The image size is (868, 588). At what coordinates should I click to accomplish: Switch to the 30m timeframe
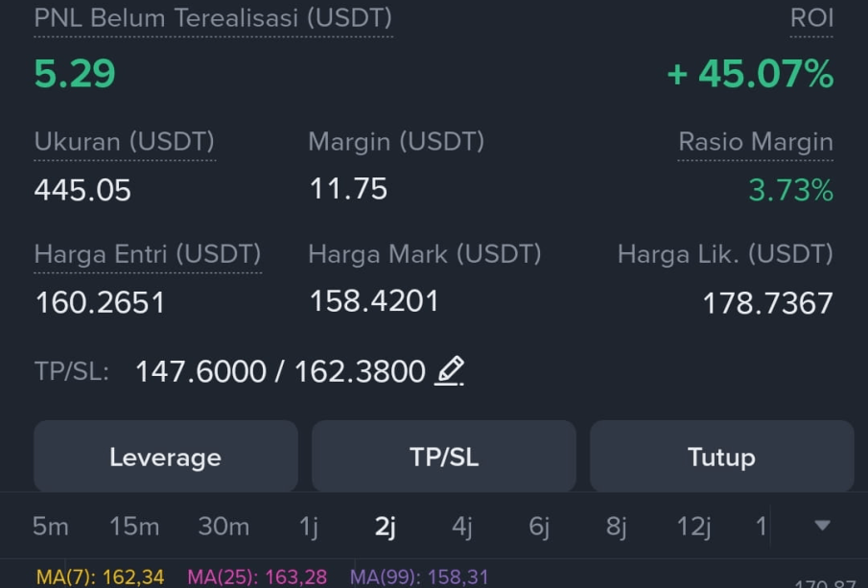[223, 526]
